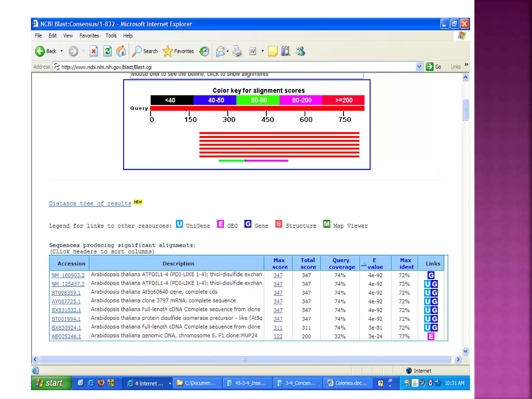Open the Tools menu
The height and width of the screenshot is (399, 532).
[111, 36]
